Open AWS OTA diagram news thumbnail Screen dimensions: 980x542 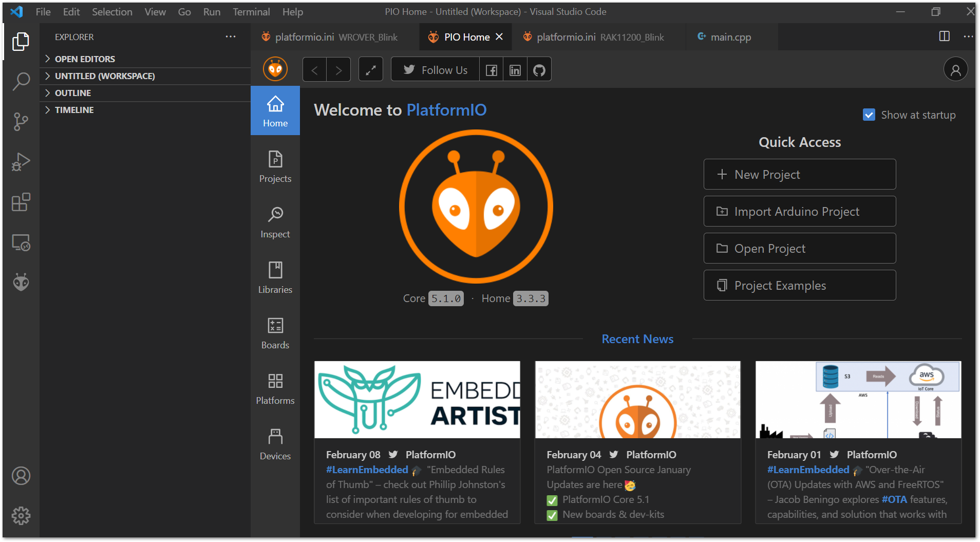tap(858, 400)
